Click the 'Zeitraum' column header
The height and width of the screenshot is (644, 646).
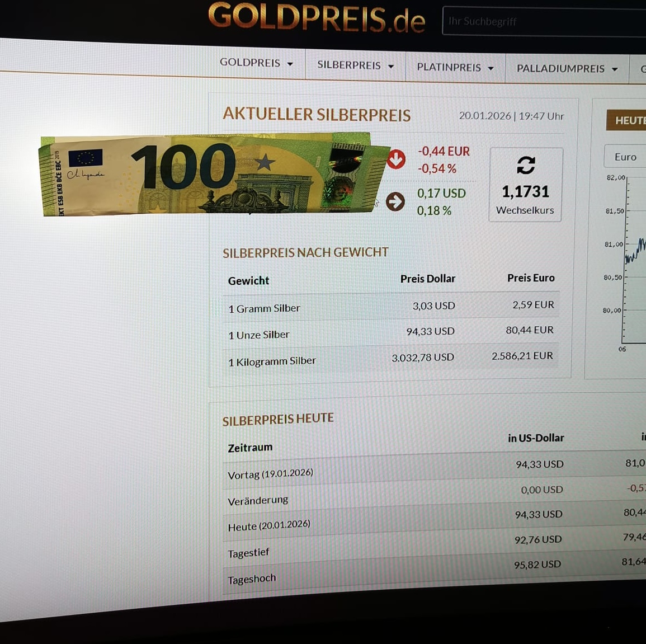(250, 448)
